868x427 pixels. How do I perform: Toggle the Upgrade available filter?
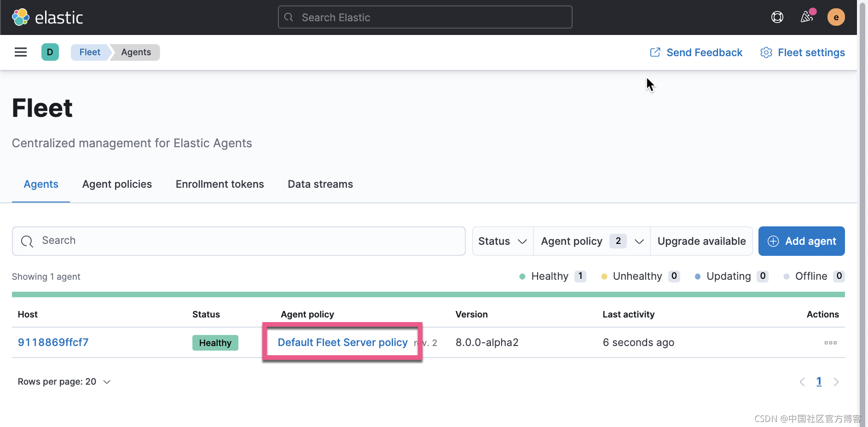click(701, 241)
